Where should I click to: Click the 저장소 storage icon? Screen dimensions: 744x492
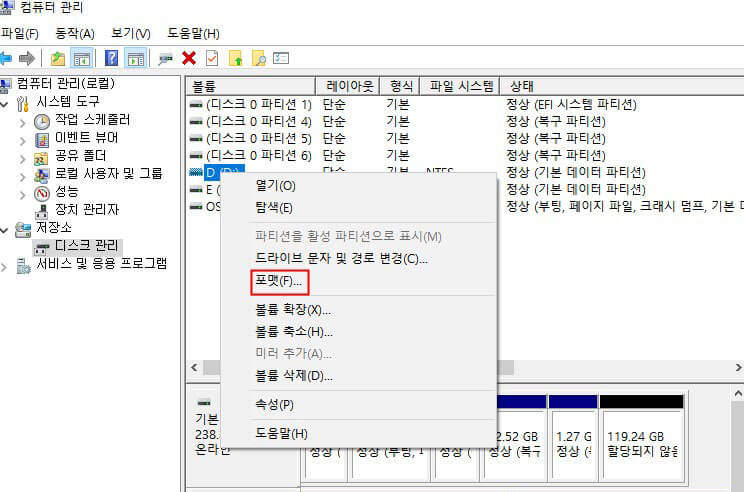[x=23, y=230]
